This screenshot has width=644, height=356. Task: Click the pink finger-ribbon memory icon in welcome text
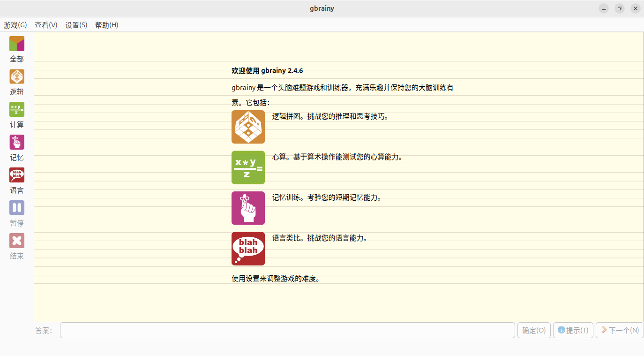click(x=248, y=208)
